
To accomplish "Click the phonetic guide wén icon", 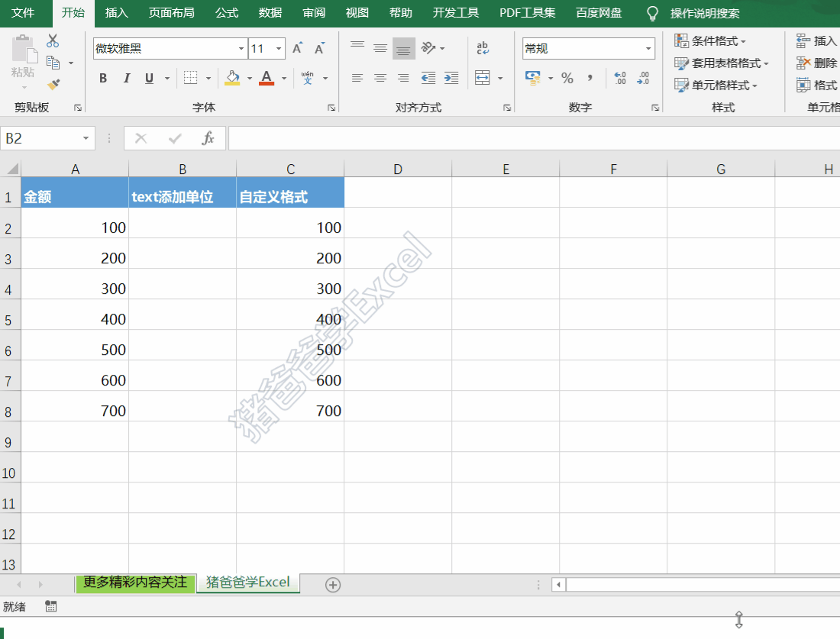I will pyautogui.click(x=308, y=78).
